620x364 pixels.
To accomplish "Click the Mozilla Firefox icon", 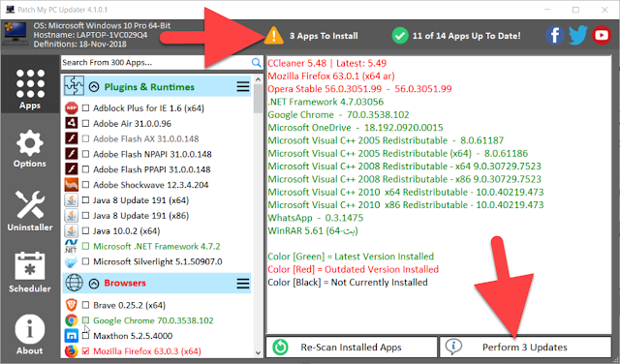I will (x=71, y=351).
